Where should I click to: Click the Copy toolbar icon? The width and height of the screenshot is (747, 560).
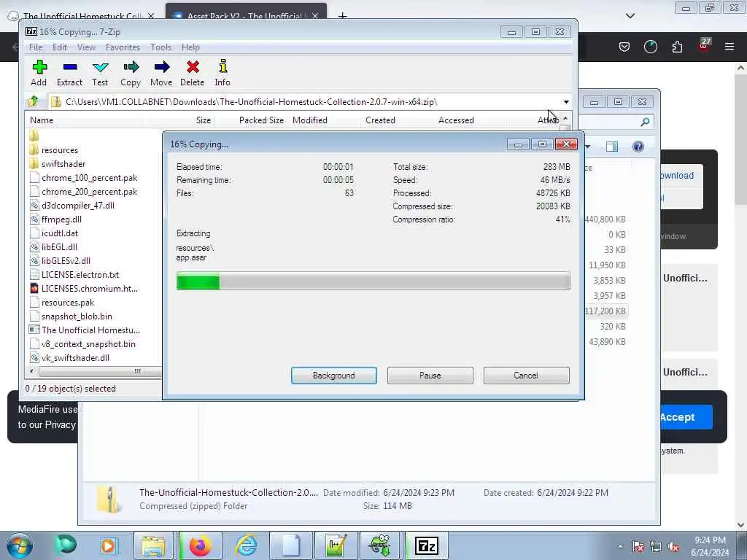click(131, 67)
